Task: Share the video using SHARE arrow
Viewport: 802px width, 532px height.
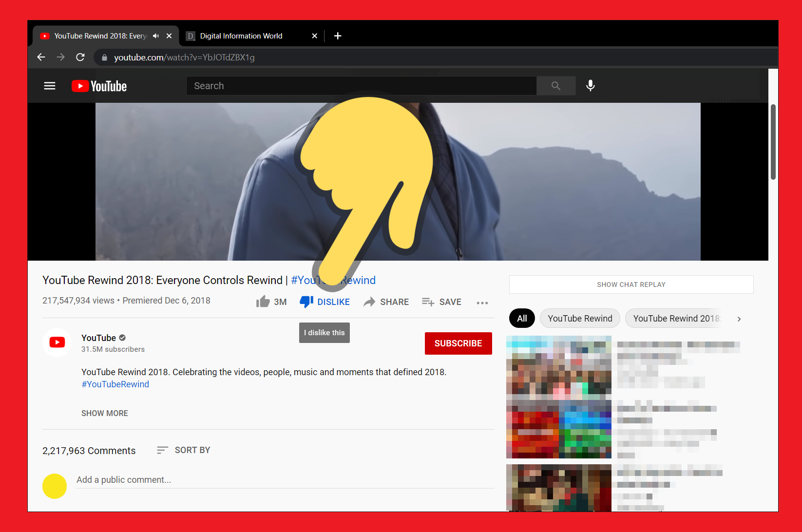Action: 386,302
